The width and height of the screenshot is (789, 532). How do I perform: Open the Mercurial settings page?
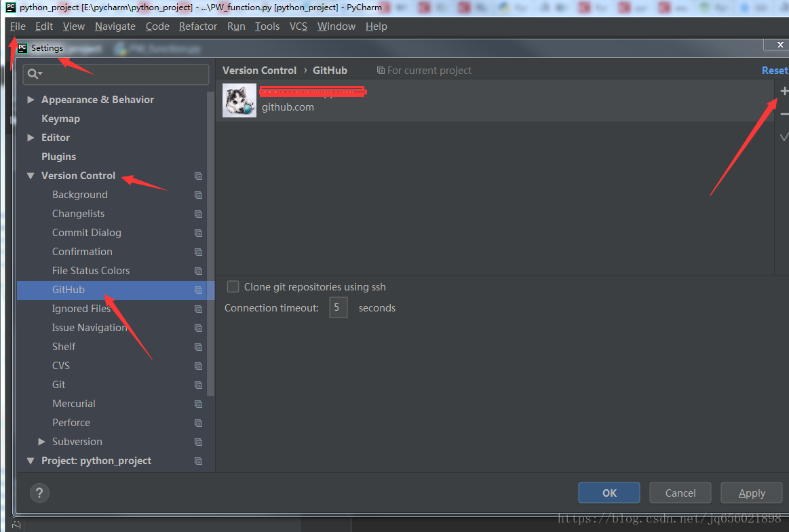coord(73,404)
